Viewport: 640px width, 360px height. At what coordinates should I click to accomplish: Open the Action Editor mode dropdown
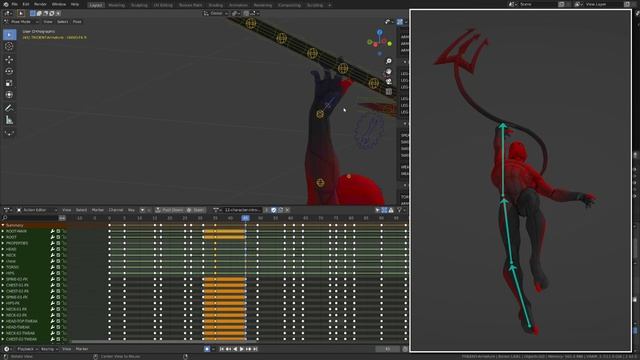37,210
